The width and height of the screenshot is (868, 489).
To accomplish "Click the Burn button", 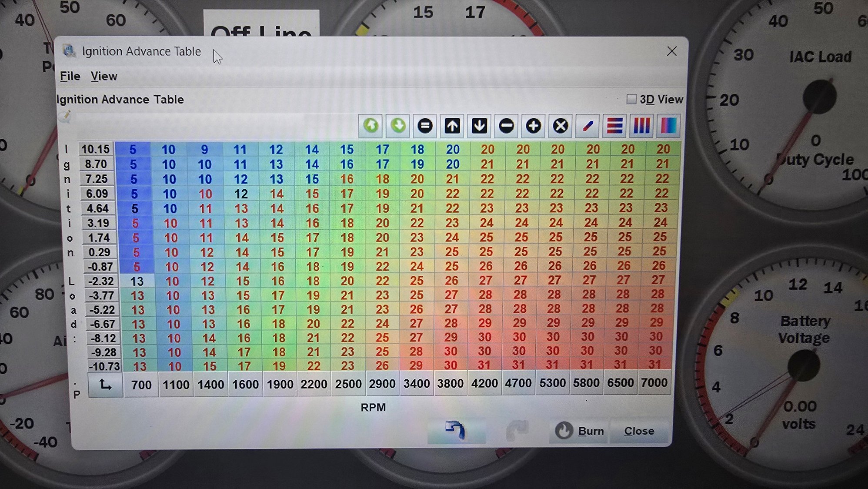I will click(x=580, y=431).
